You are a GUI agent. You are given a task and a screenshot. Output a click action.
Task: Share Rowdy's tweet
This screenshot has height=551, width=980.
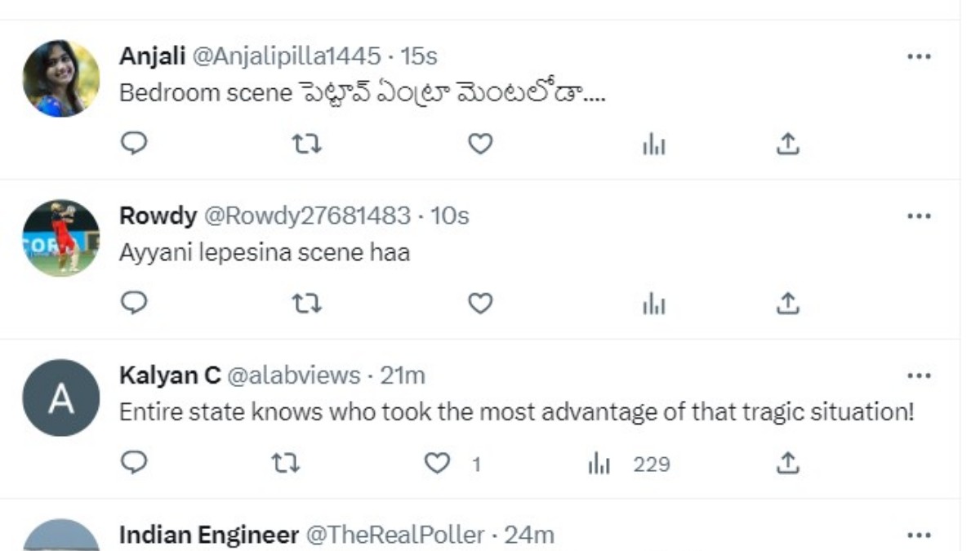[786, 304]
